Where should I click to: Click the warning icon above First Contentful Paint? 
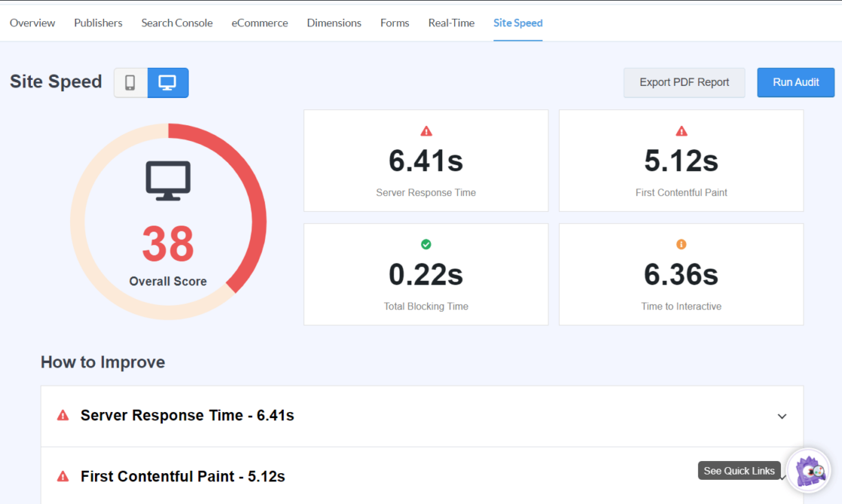681,130
